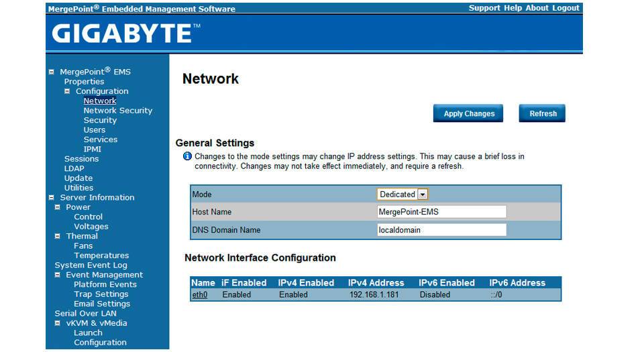This screenshot has height=352, width=644.
Task: Collapse the Server Information tree node
Action: [x=52, y=197]
